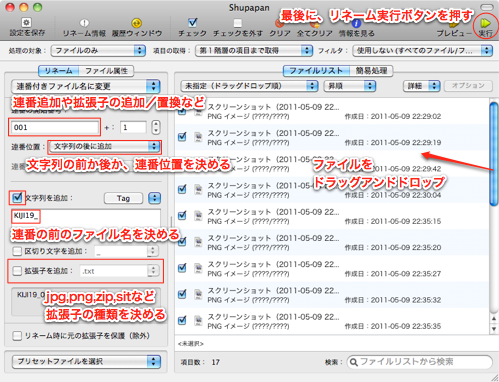Click the scrollbar up arrow
The width and height of the screenshot is (499, 382).
[x=494, y=319]
